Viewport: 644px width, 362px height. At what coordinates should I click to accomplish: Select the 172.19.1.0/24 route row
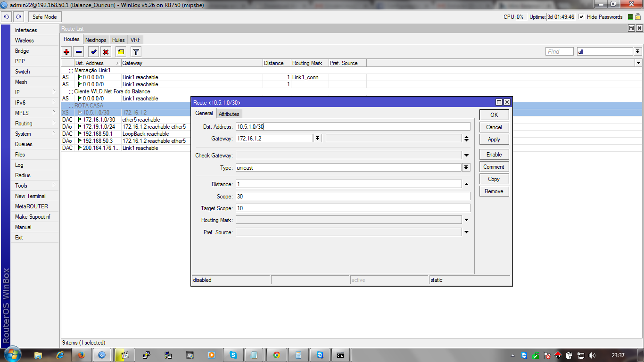click(x=126, y=127)
